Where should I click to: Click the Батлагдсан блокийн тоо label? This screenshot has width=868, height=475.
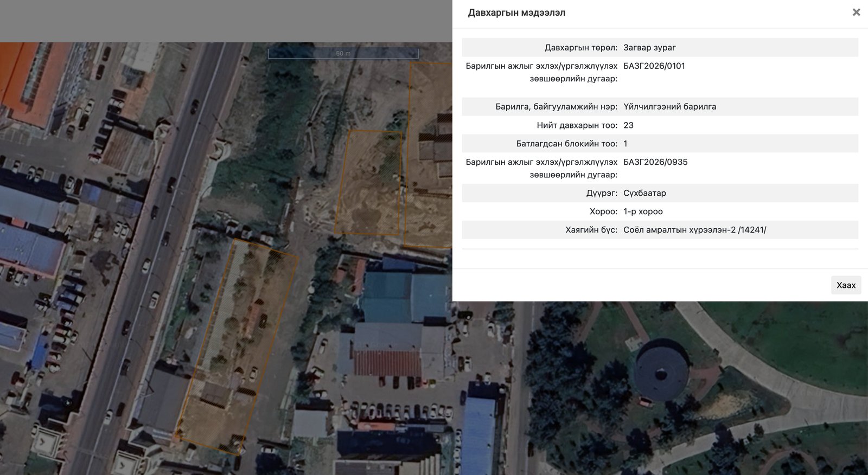pyautogui.click(x=567, y=144)
